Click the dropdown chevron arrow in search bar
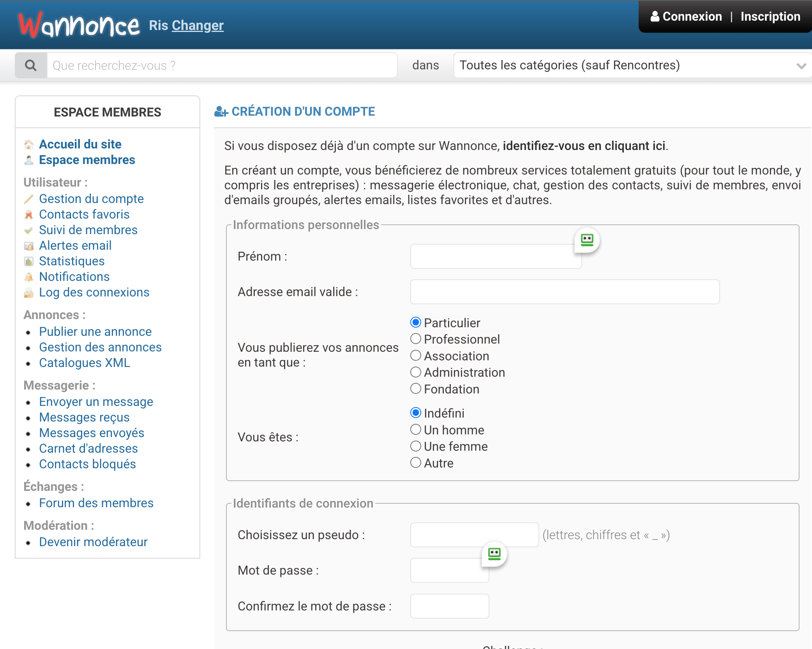 click(801, 66)
